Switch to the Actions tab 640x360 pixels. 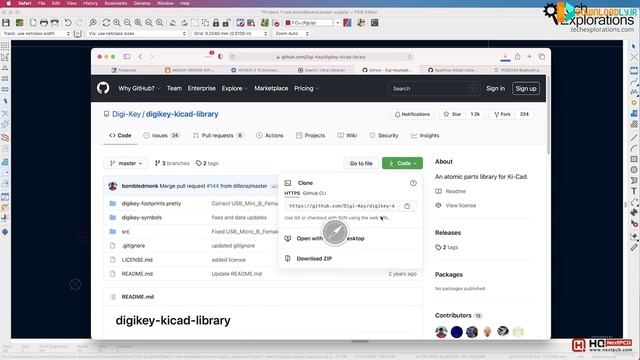(x=269, y=136)
